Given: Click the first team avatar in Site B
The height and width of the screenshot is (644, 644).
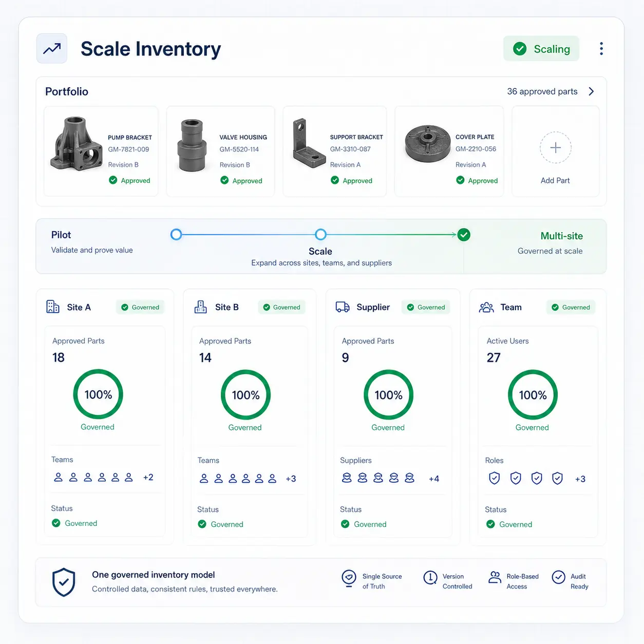Looking at the screenshot, I should coord(204,479).
